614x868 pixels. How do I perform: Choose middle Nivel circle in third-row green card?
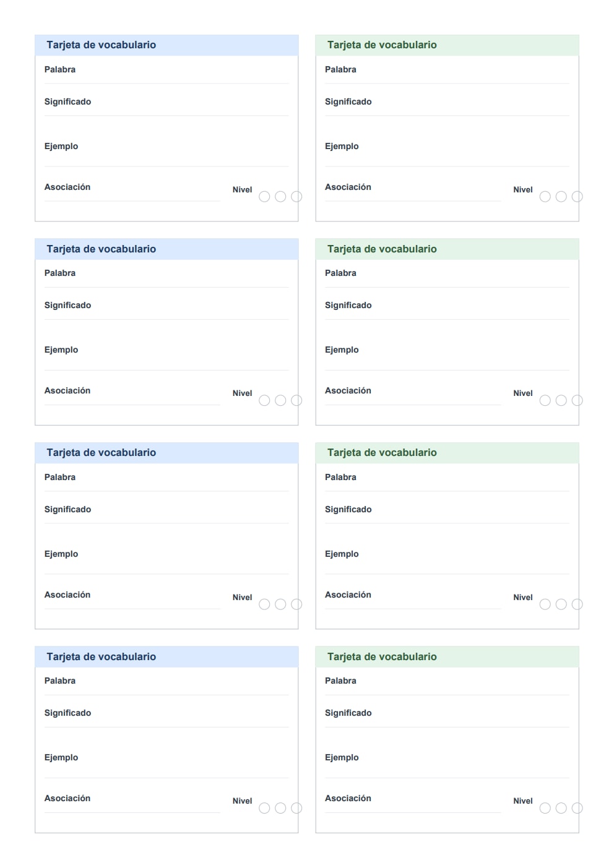pos(561,604)
